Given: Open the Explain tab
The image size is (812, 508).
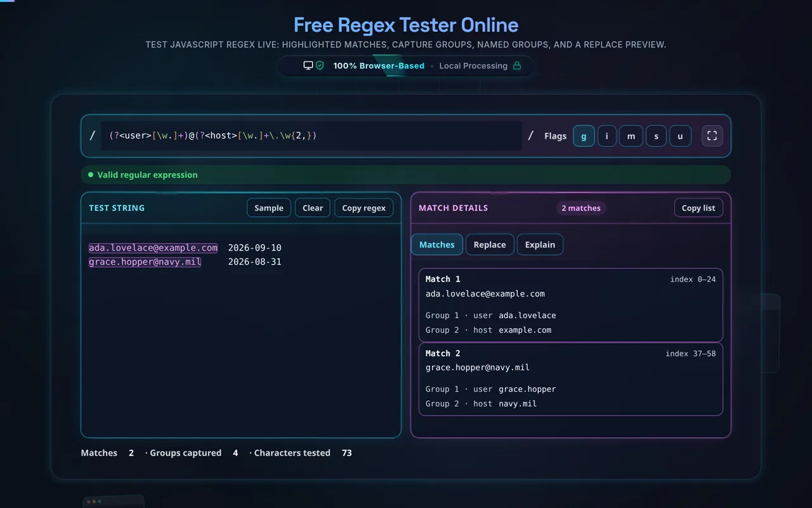Looking at the screenshot, I should click(540, 244).
